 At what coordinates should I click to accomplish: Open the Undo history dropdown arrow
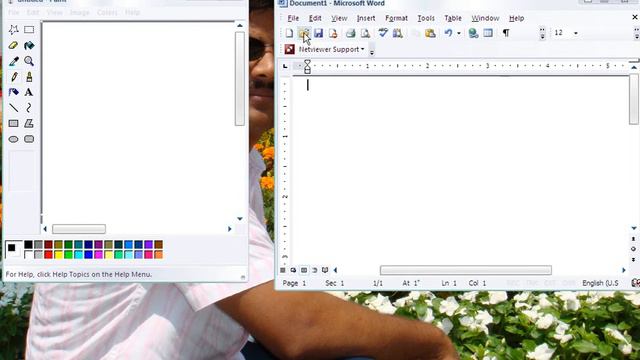tap(458, 33)
